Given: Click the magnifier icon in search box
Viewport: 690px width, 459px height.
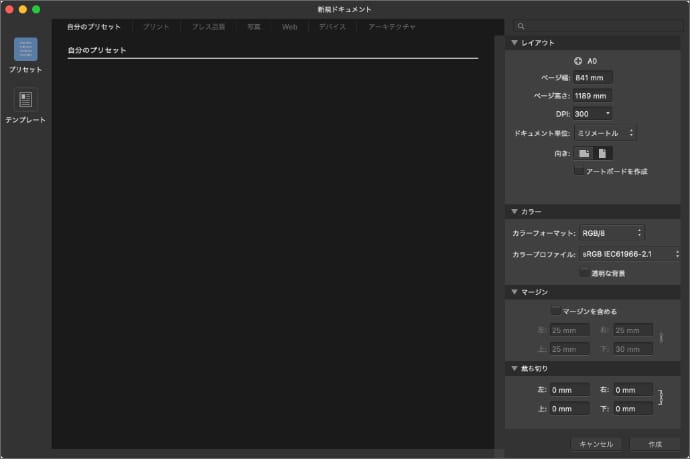Looking at the screenshot, I should 522,26.
